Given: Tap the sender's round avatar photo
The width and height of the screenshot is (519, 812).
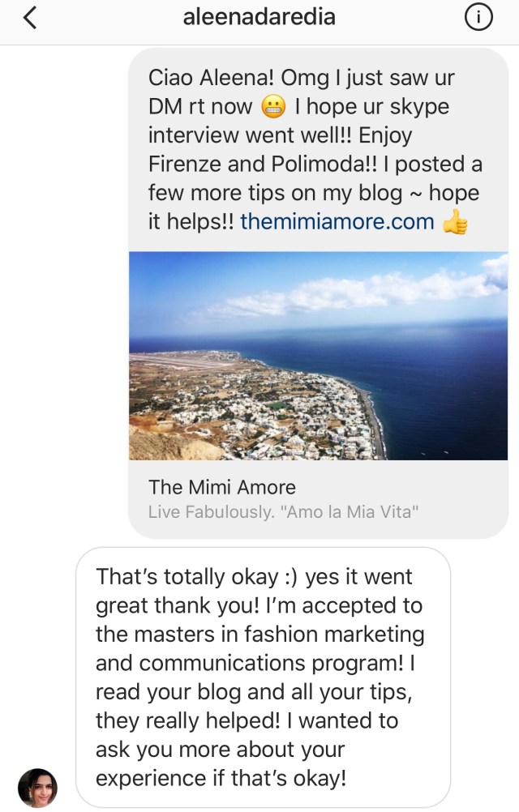Looking at the screenshot, I should (x=37, y=788).
